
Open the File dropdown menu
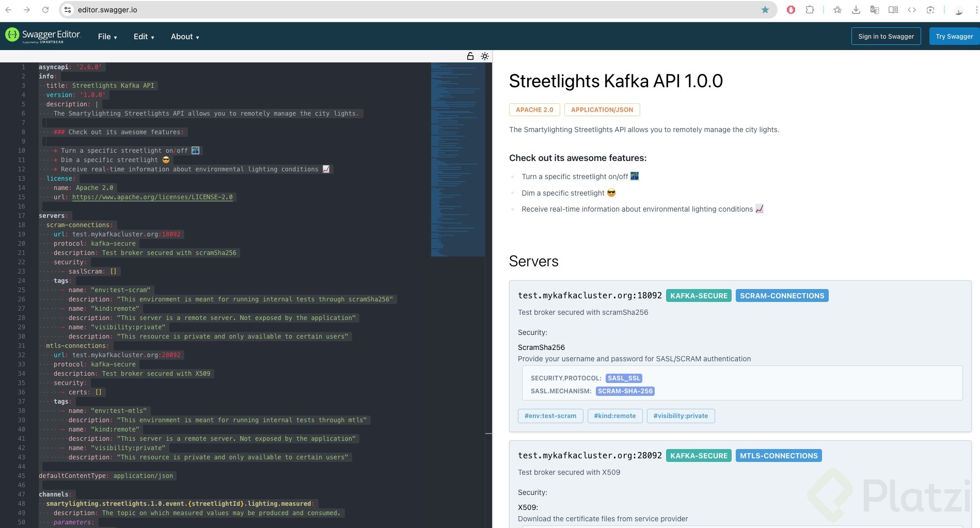(x=107, y=37)
